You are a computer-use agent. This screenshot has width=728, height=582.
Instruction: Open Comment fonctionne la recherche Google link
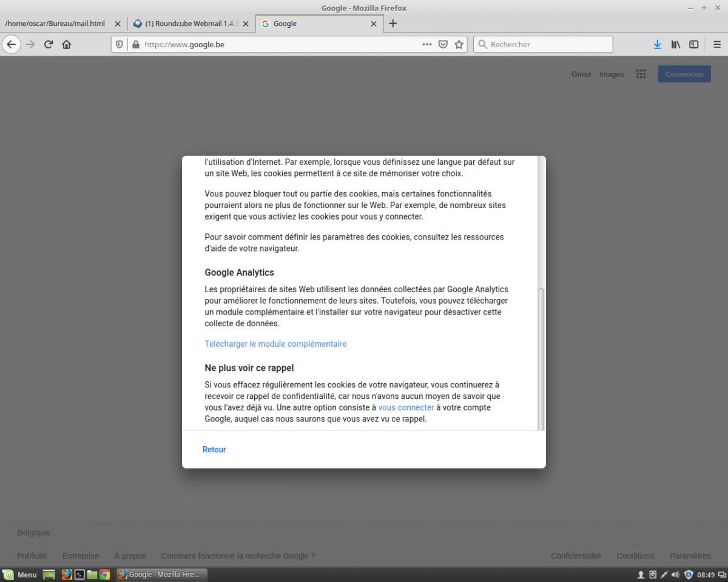pos(238,555)
